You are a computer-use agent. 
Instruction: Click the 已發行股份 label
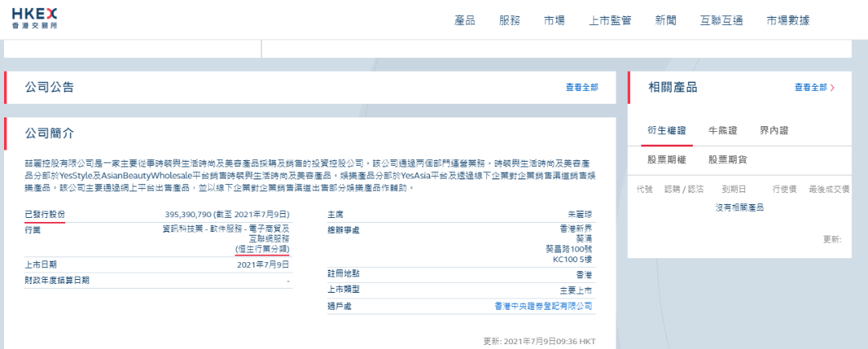tap(45, 215)
